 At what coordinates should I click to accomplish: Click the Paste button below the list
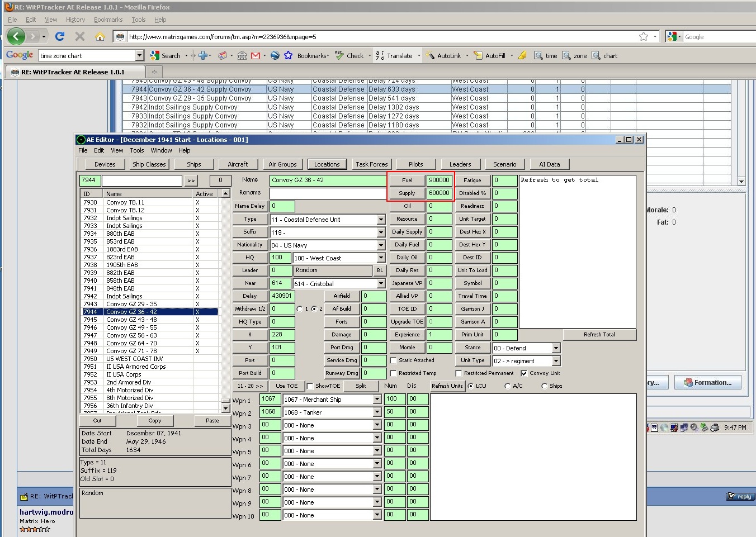[x=212, y=421]
